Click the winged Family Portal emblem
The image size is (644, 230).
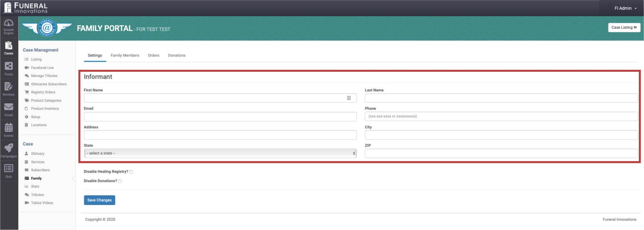point(47,28)
